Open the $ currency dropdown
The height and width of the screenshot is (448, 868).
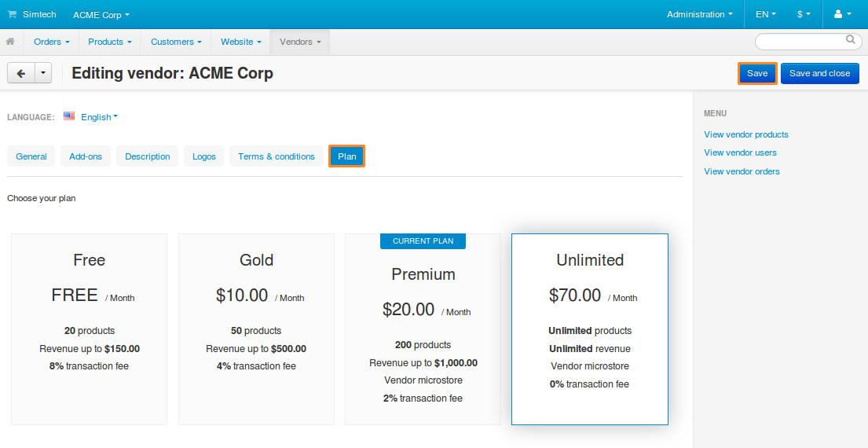[x=804, y=14]
